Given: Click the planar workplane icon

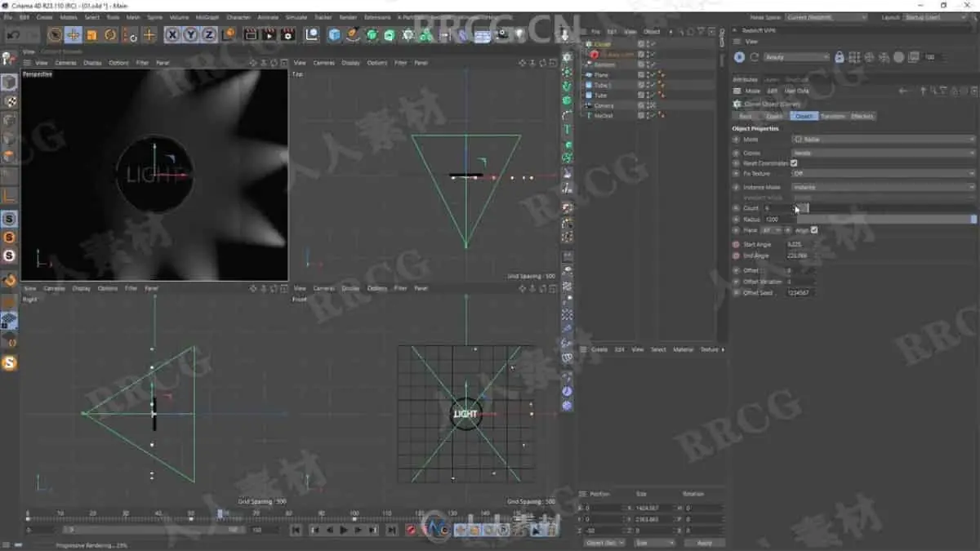Looking at the screenshot, I should 9,321.
